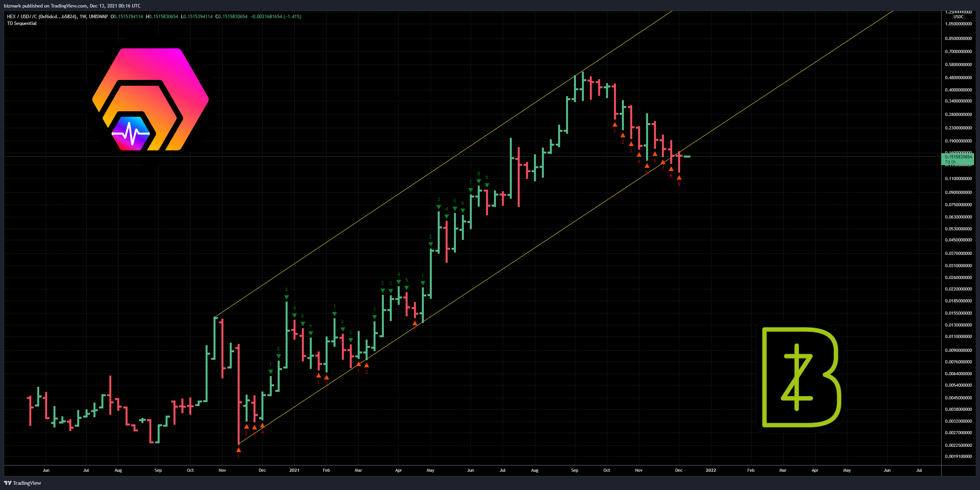Click the price label 0.3400000000

pyautogui.click(x=958, y=101)
